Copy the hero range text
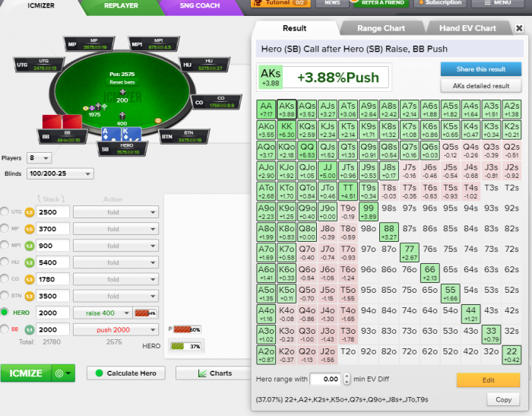Screen dimensions: 532x416 (503, 400)
